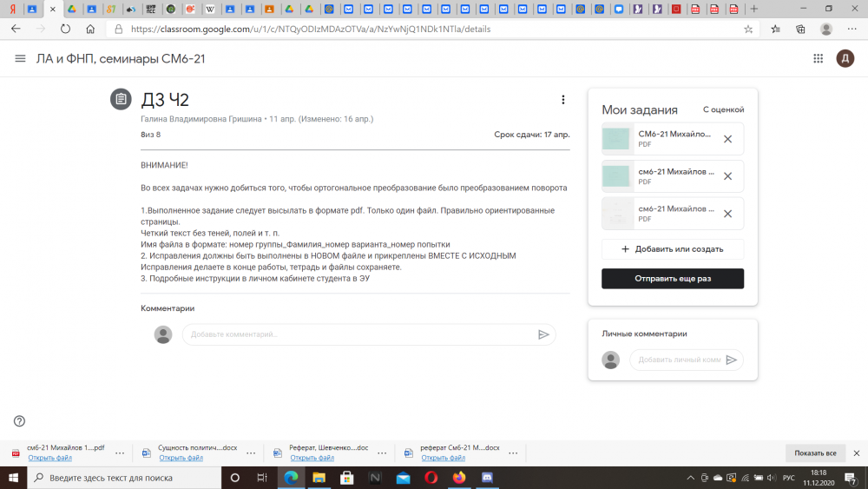This screenshot has height=489, width=868.
Task: Open the Google account avatar "Д"
Action: pos(845,58)
